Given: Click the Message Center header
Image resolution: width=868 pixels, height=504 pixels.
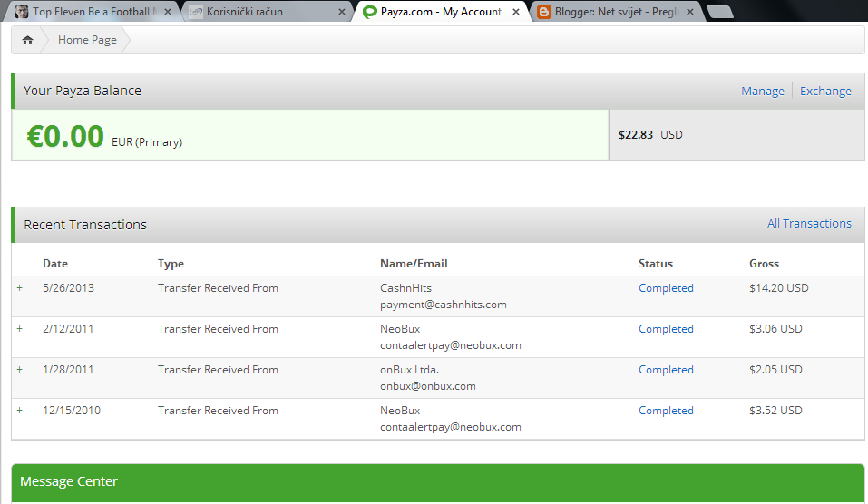Looking at the screenshot, I should tap(438, 482).
